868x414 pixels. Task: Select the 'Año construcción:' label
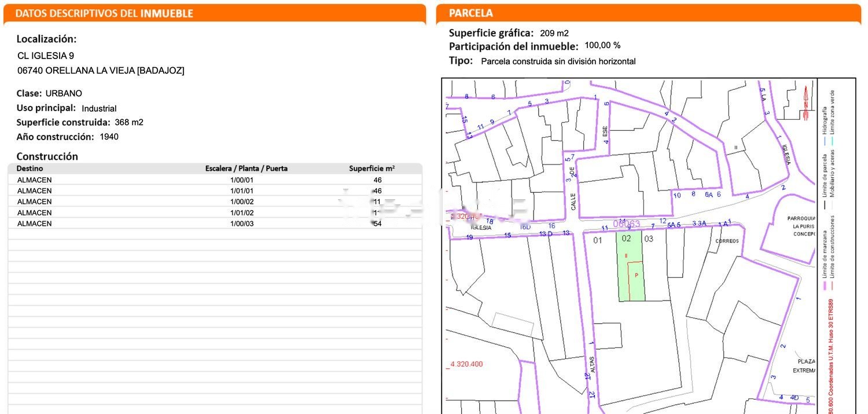55,137
